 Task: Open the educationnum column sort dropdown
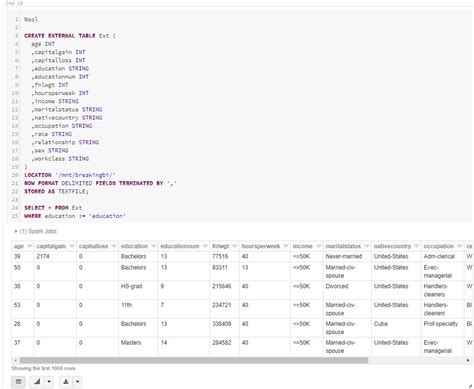(x=204, y=246)
